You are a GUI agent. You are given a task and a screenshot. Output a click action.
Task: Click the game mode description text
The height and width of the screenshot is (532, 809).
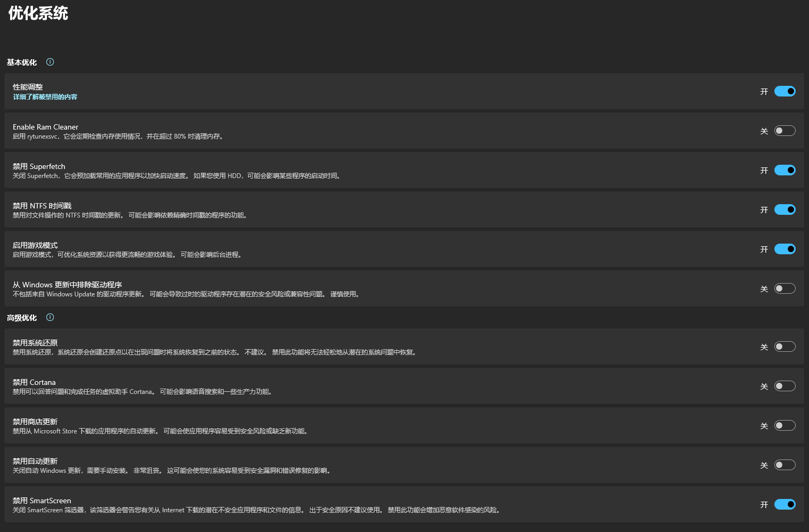click(128, 255)
